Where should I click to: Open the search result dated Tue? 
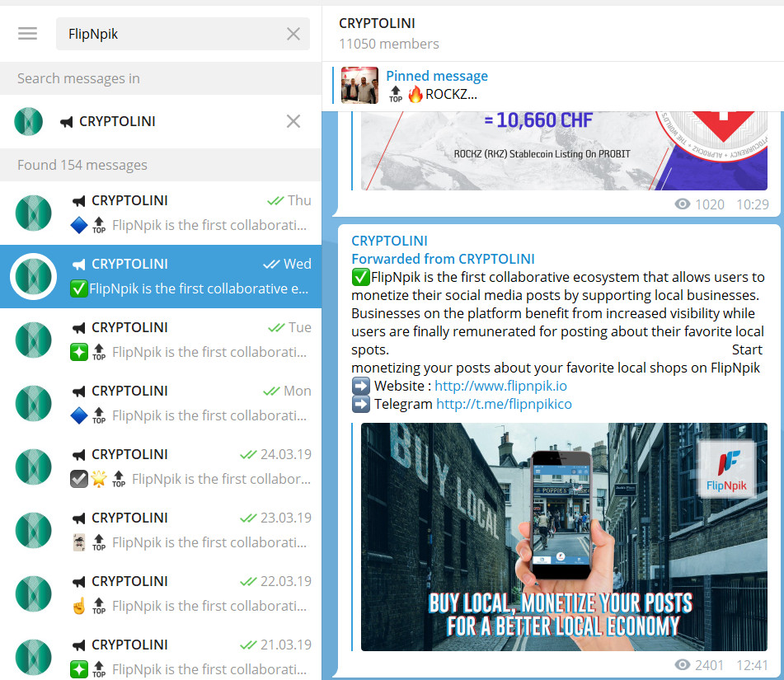161,340
